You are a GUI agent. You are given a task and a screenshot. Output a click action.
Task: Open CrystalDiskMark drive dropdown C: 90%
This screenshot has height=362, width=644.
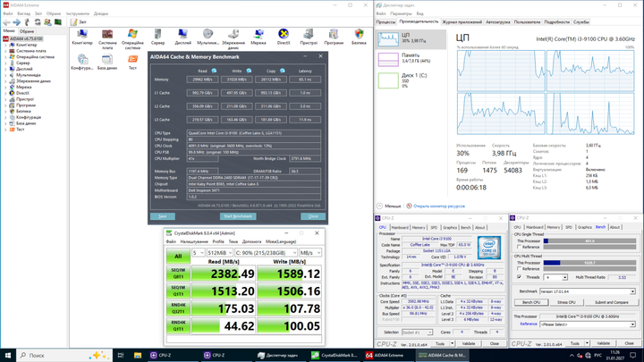(267, 253)
